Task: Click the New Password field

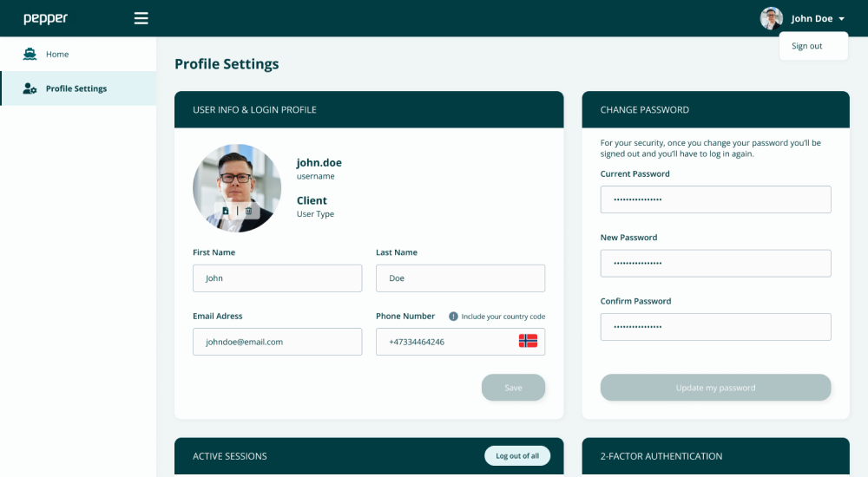Action: click(716, 264)
